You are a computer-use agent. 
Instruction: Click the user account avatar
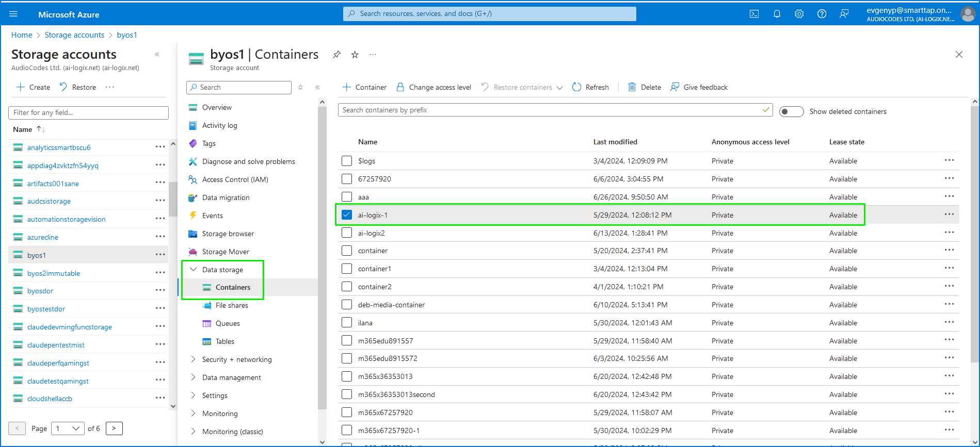[968, 14]
